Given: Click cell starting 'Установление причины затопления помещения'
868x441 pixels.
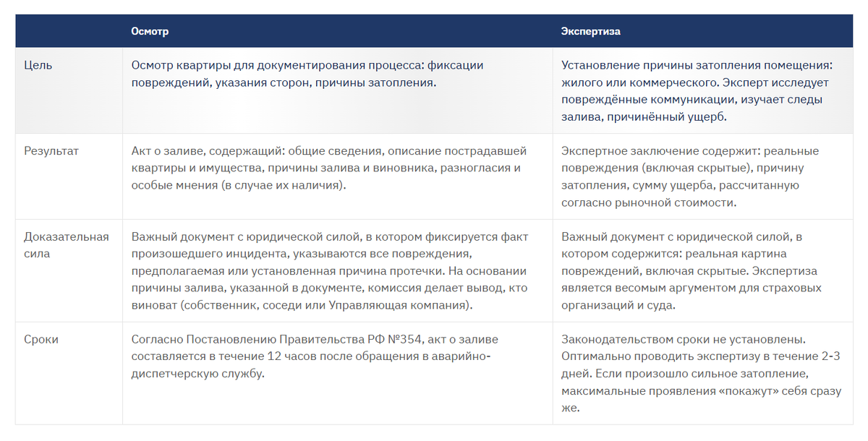Looking at the screenshot, I should pos(703,91).
